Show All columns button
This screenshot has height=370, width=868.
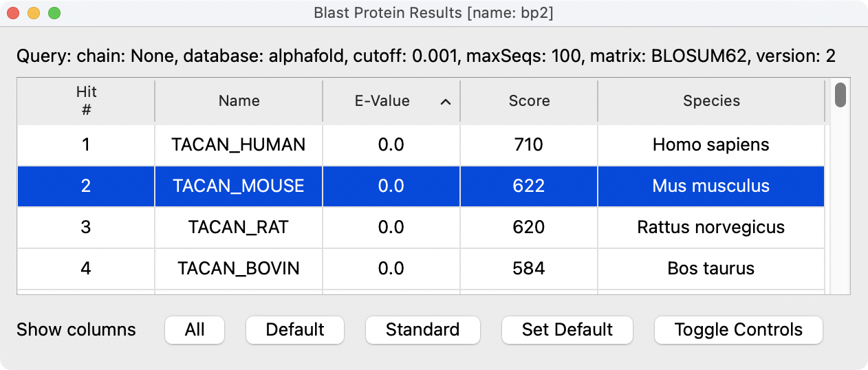[195, 330]
